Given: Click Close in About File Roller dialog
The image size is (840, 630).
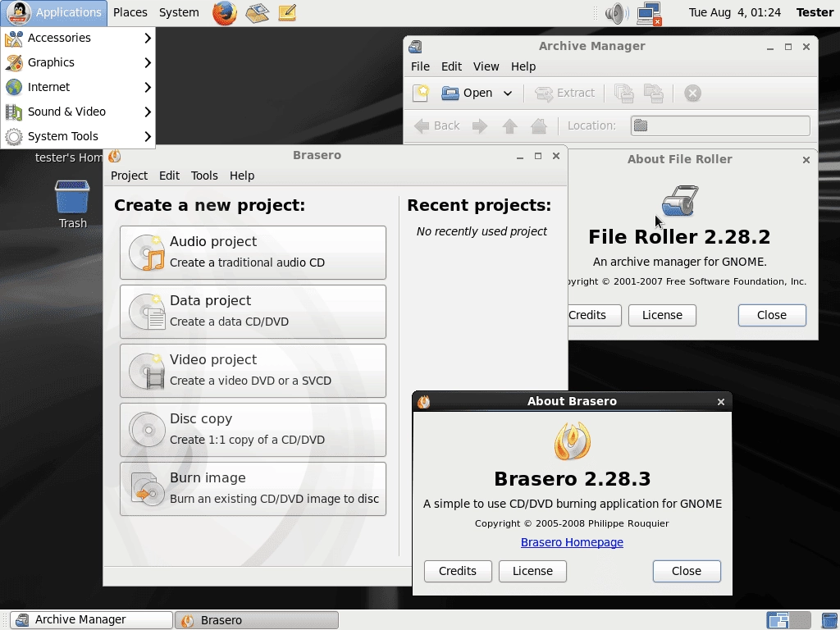Looking at the screenshot, I should pyautogui.click(x=772, y=316).
